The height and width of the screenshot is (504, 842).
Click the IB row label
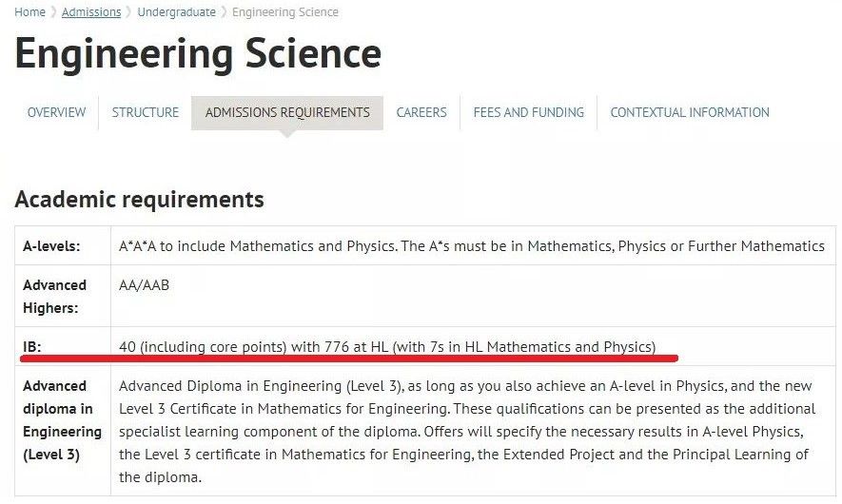(32, 347)
